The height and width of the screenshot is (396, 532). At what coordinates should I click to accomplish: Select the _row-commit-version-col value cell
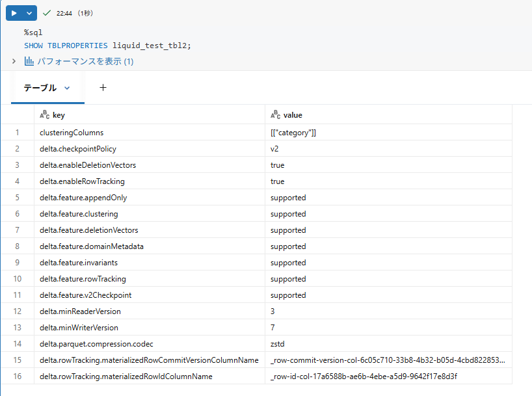388,360
